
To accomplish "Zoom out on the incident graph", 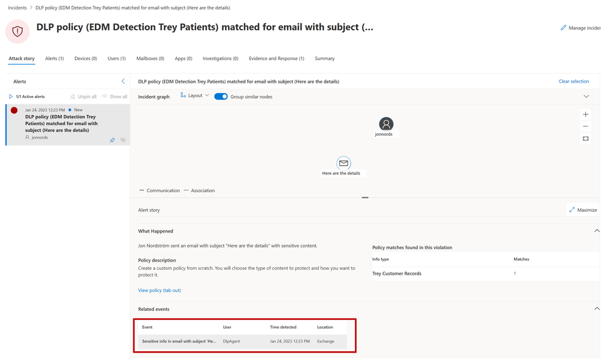I will [x=585, y=126].
